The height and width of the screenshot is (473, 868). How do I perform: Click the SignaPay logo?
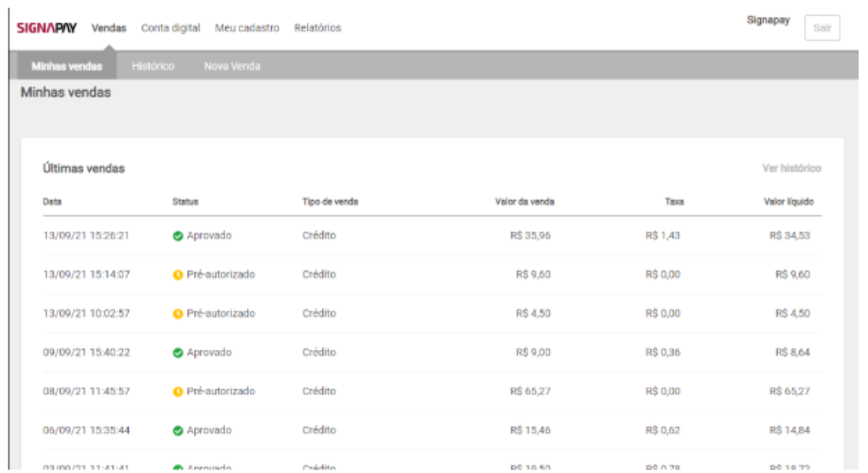pyautogui.click(x=48, y=28)
